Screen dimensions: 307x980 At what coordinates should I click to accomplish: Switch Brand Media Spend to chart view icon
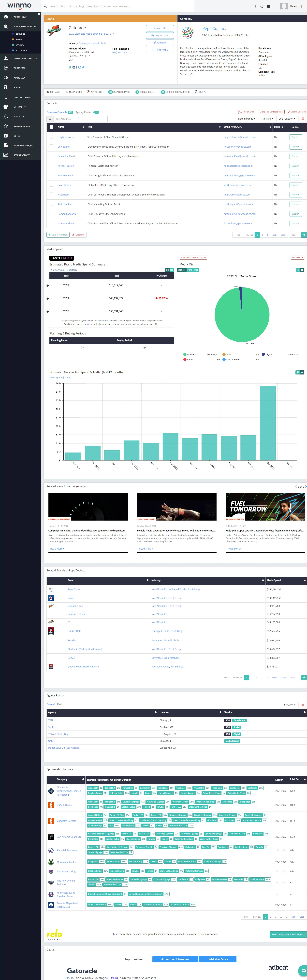click(172, 270)
